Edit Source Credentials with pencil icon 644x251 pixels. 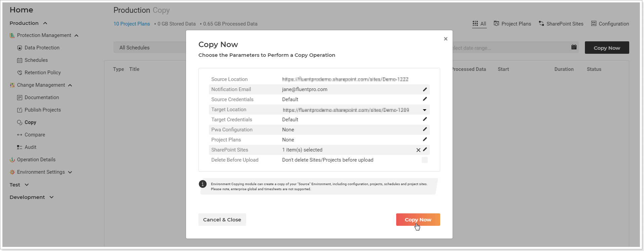click(425, 99)
